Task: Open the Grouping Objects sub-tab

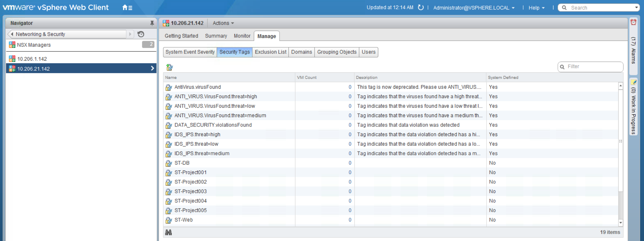Action: [337, 52]
